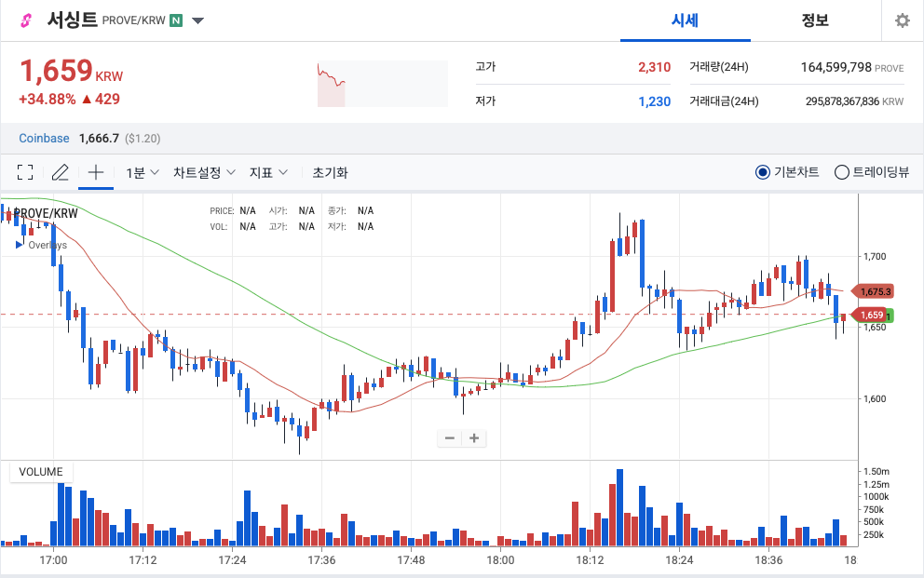The image size is (924, 578).
Task: Click the 서싱트 coin name
Action: 73,20
